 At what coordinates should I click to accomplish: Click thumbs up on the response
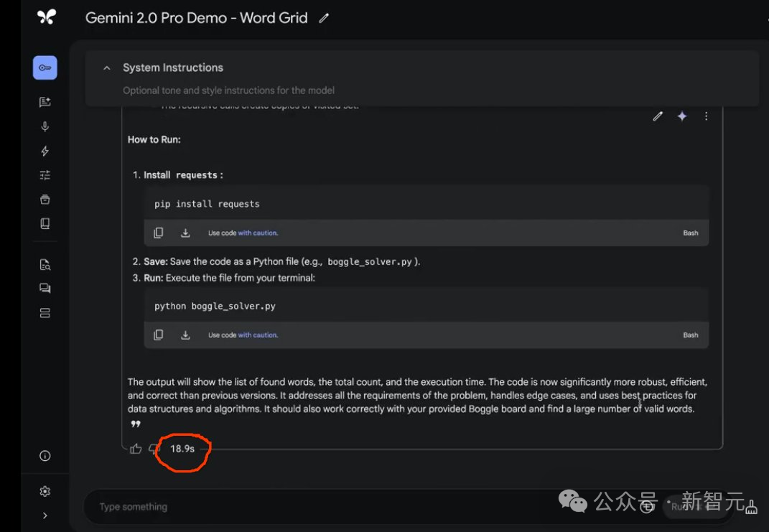[136, 449]
